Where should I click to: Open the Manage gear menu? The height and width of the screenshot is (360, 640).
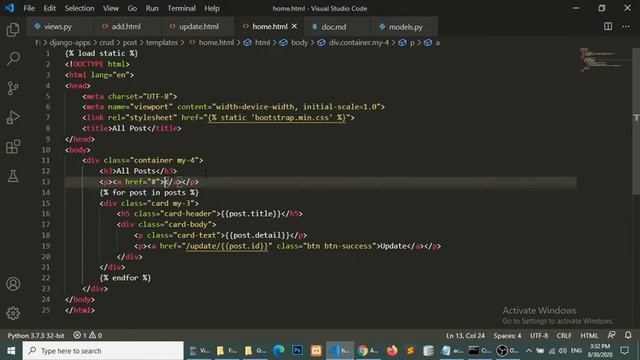pyautogui.click(x=13, y=313)
